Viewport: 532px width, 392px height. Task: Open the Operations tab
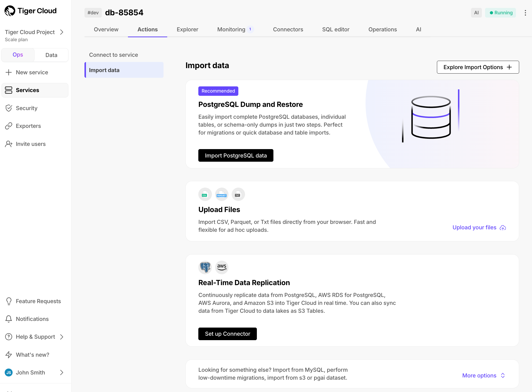(x=383, y=29)
